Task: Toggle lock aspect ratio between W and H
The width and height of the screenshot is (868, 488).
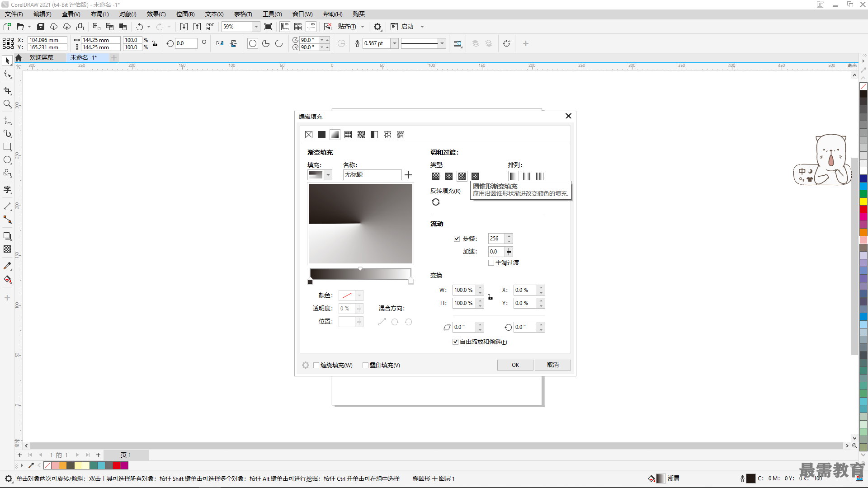Action: (x=490, y=296)
